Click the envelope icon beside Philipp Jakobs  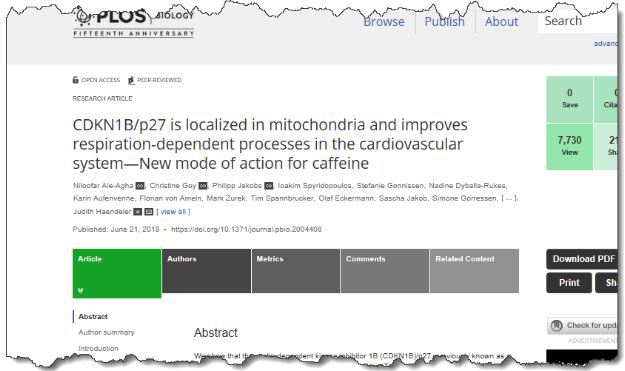click(x=269, y=186)
